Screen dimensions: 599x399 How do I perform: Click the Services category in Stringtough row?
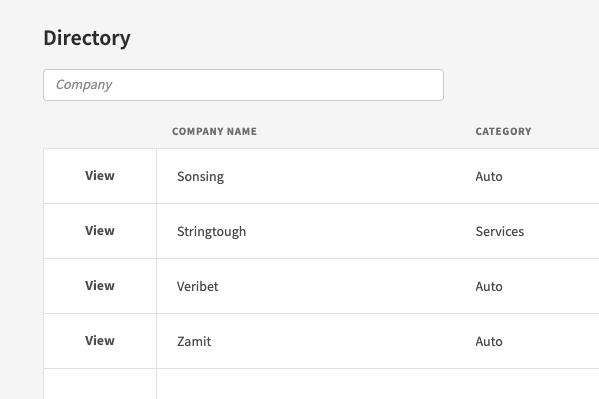tap(500, 232)
